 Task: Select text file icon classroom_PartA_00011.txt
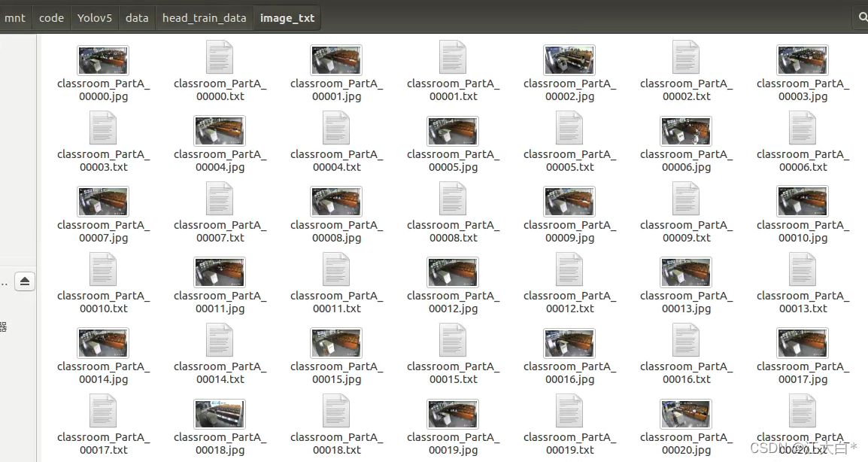pyautogui.click(x=336, y=269)
